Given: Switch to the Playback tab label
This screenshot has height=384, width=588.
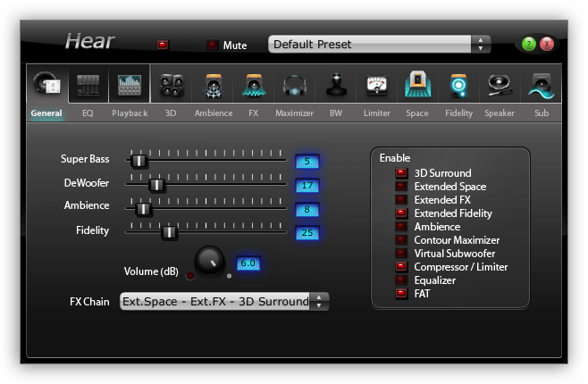Looking at the screenshot, I should [130, 113].
